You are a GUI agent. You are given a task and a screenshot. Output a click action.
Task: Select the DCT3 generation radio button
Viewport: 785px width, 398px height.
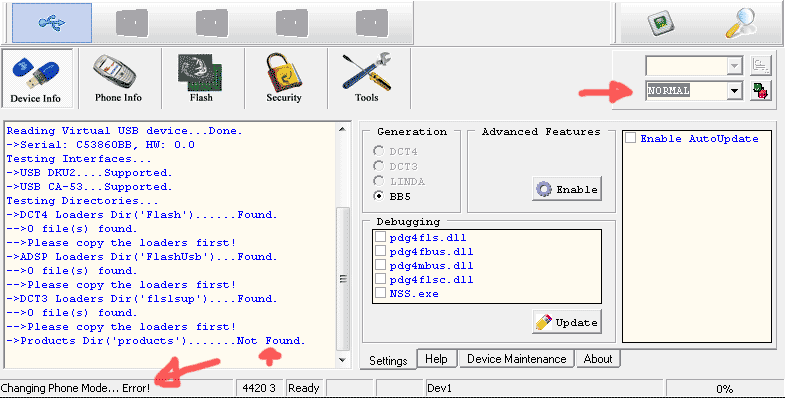tap(378, 166)
